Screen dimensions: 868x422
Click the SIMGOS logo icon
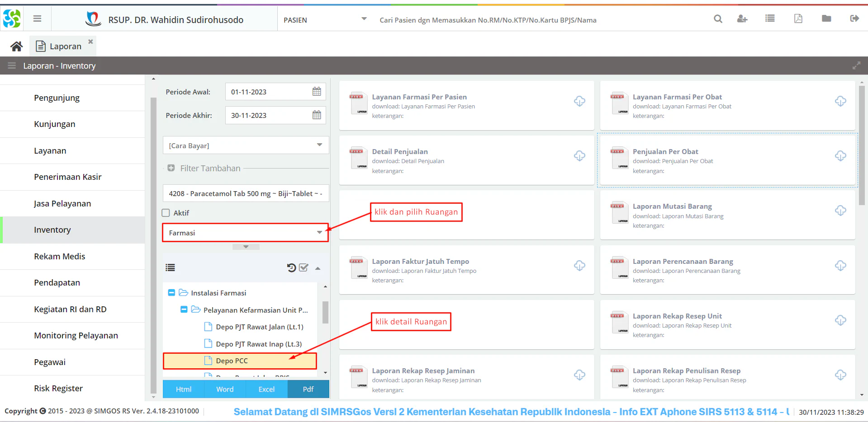pos(12,19)
